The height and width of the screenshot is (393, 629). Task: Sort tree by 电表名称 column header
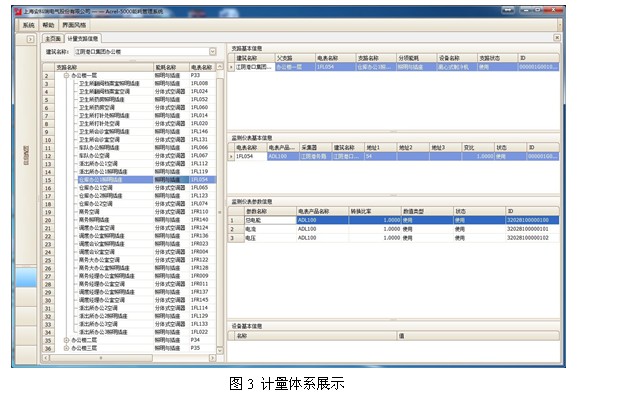tap(202, 67)
